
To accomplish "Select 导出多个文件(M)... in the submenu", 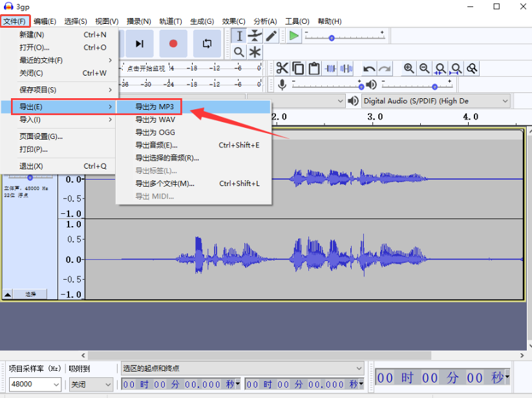I will [193, 183].
